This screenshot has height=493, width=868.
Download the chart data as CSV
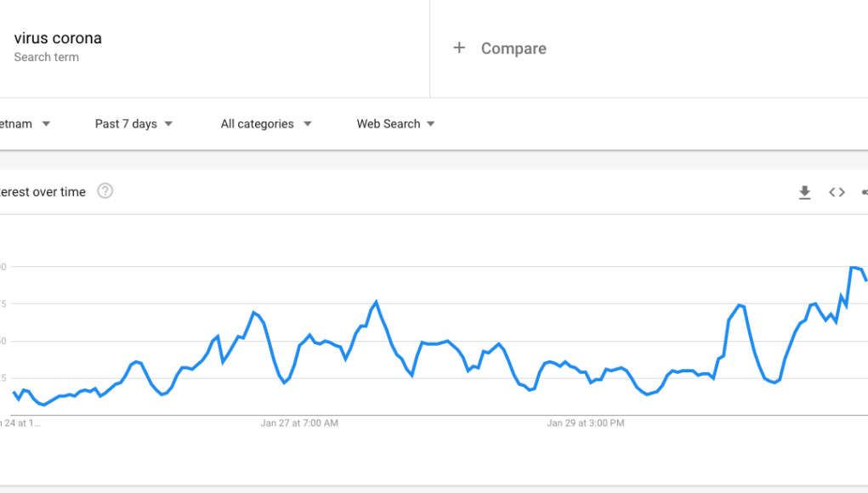804,192
